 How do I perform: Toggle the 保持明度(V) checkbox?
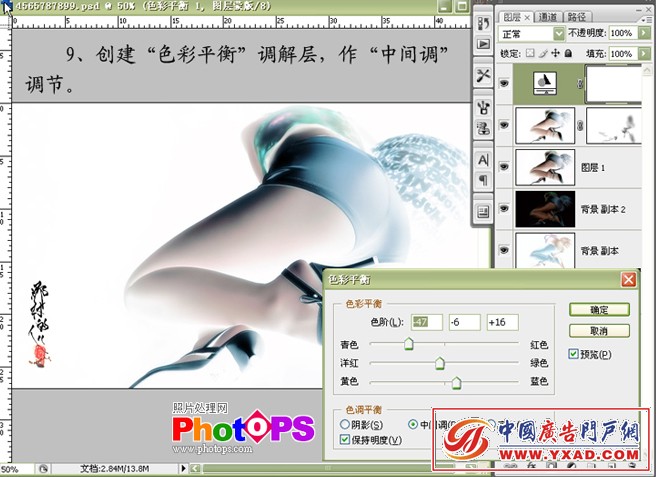coord(345,439)
